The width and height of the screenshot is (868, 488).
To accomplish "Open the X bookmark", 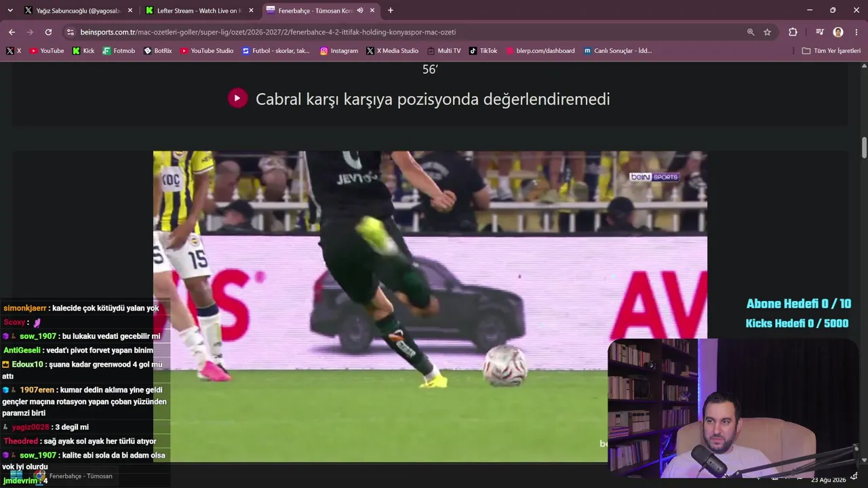I will (14, 51).
